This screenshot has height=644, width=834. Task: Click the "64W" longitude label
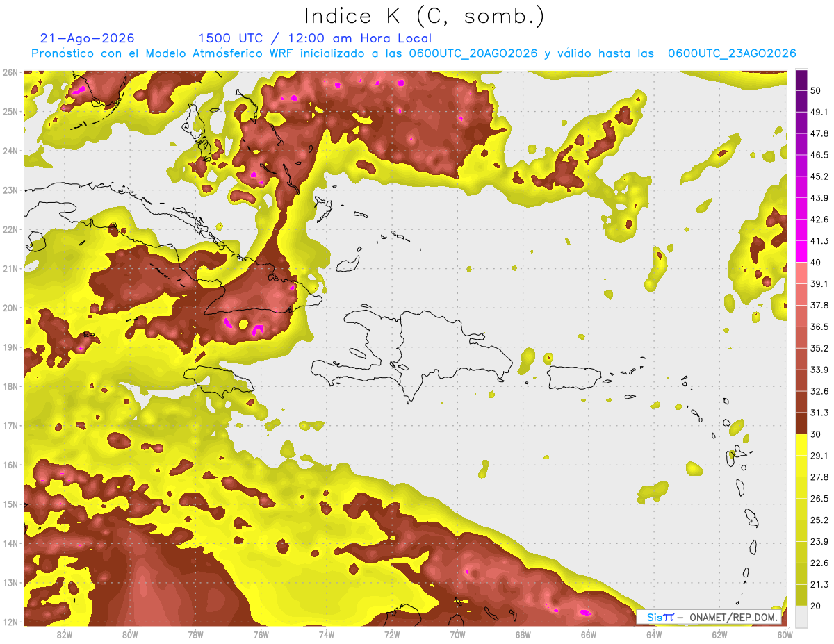(x=653, y=634)
